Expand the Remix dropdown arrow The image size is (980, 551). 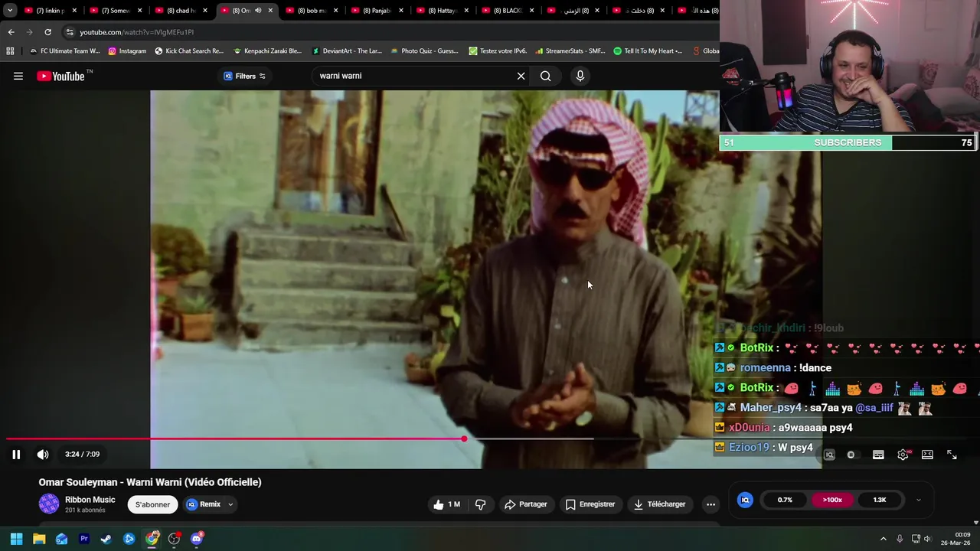(x=230, y=504)
